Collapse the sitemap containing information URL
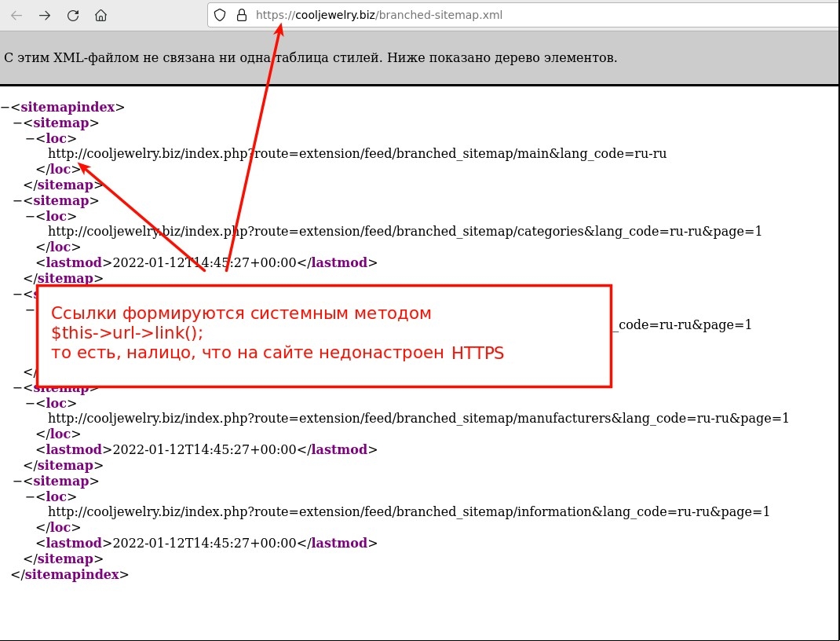The image size is (840, 641). (17, 482)
